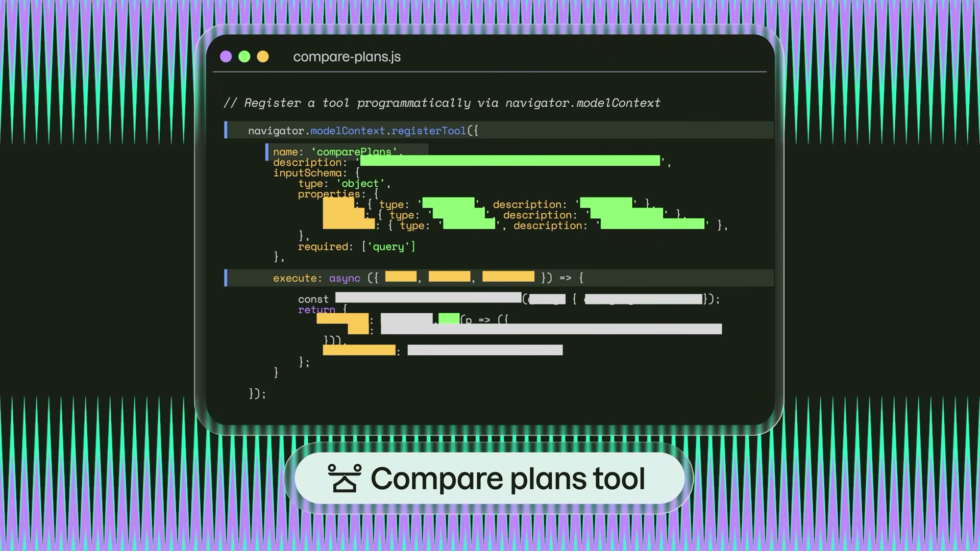
Task: Click the 'description:' key under name
Action: (310, 162)
